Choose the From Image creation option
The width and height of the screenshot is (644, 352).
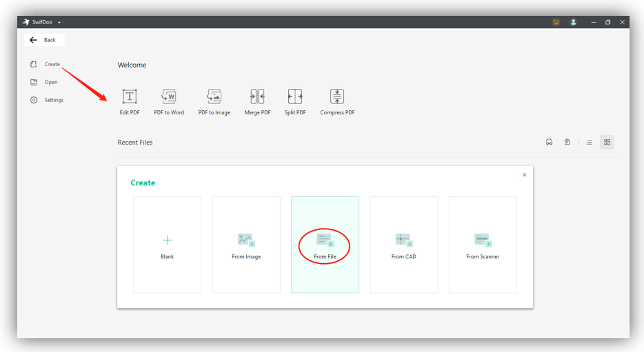pyautogui.click(x=246, y=245)
